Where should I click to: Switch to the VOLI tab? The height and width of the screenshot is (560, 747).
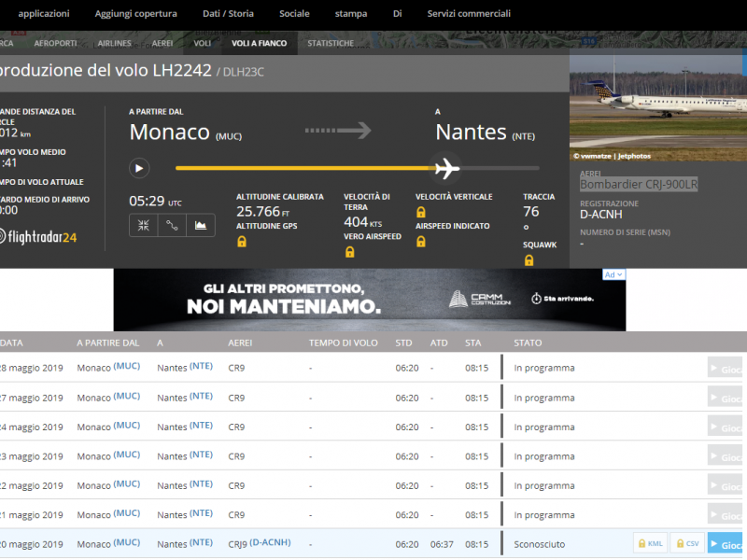202,43
